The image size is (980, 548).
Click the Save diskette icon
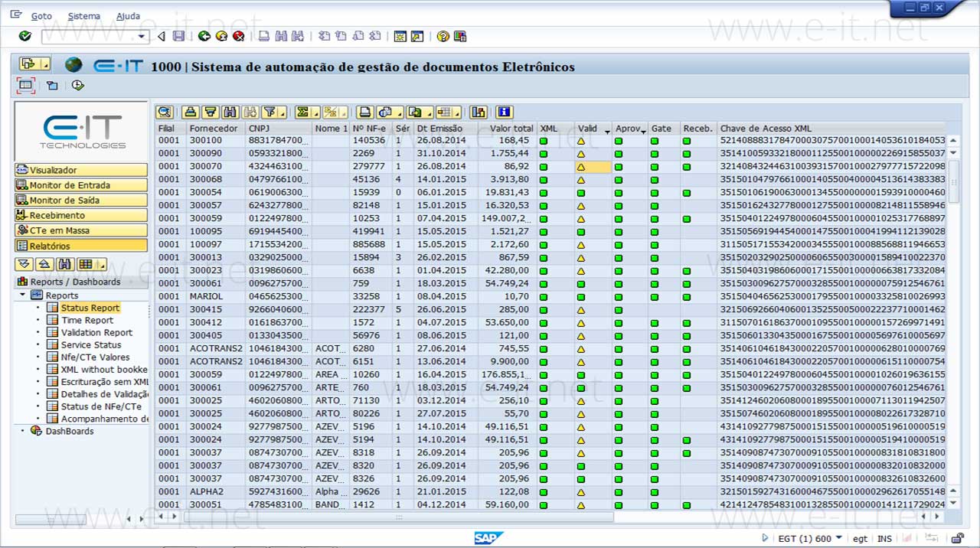pos(178,36)
